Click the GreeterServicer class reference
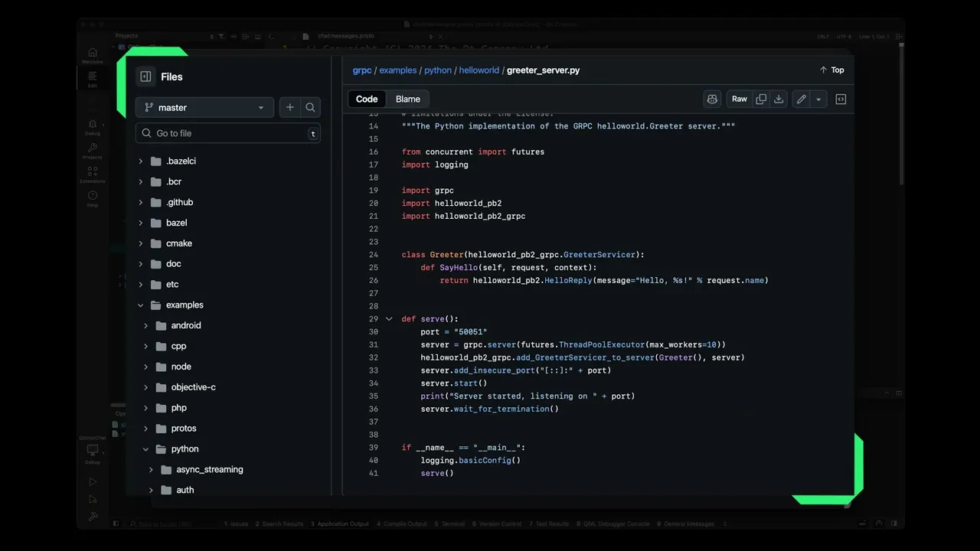Image resolution: width=980 pixels, height=551 pixels. [601, 255]
